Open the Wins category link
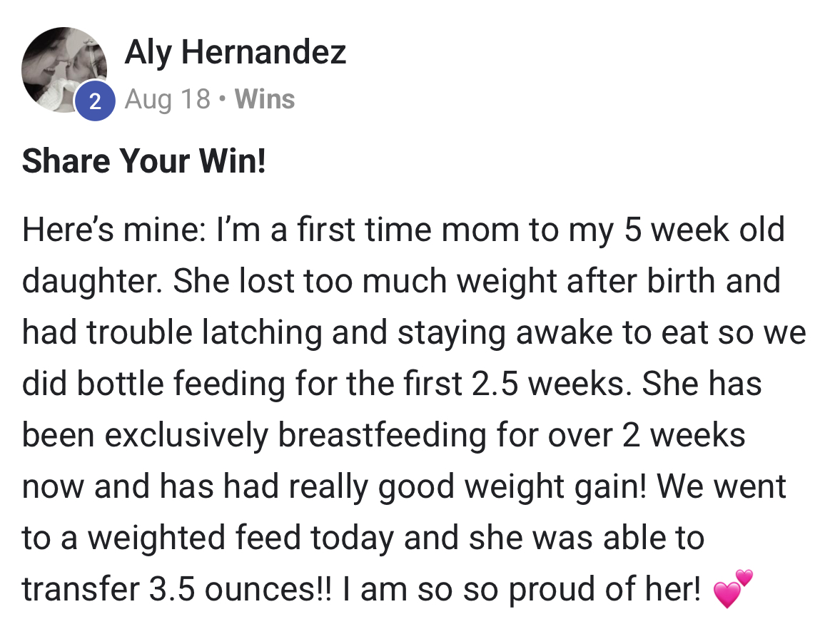 coord(265,99)
